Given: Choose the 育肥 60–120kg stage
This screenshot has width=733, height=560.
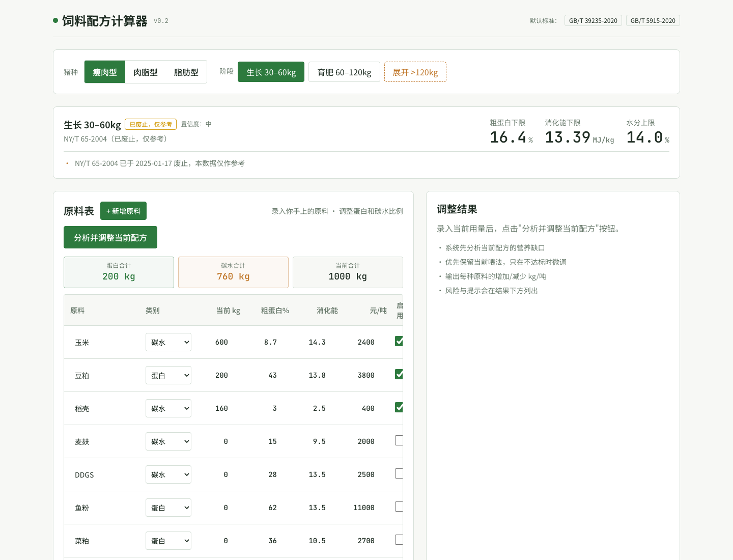Looking at the screenshot, I should [x=344, y=72].
